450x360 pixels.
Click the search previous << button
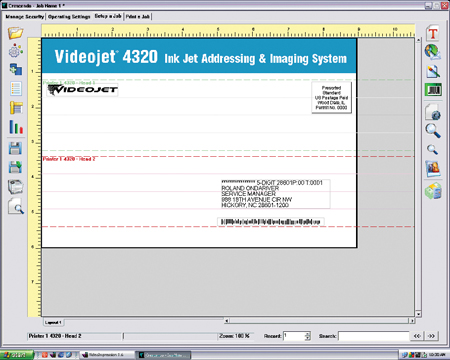pyautogui.click(x=417, y=336)
